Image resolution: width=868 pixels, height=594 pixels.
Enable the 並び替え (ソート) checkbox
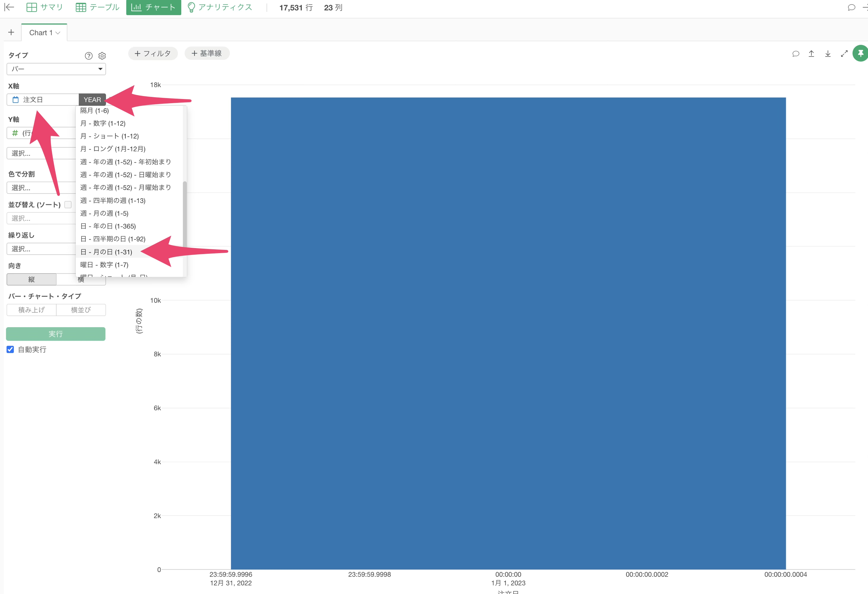68,204
